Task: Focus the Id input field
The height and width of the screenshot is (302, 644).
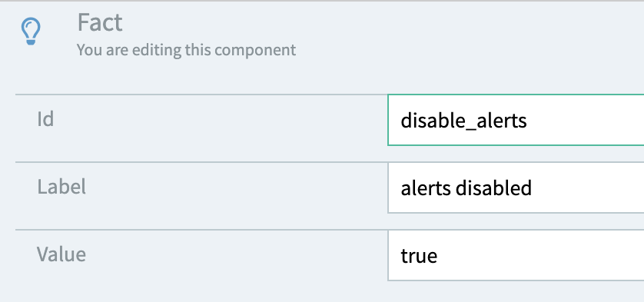Action: [x=516, y=120]
